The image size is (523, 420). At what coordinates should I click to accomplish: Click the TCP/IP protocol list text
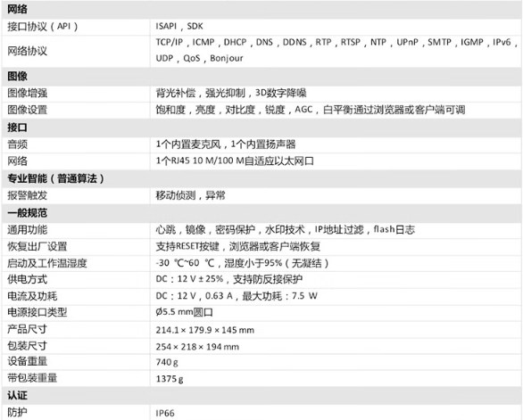[x=336, y=50]
